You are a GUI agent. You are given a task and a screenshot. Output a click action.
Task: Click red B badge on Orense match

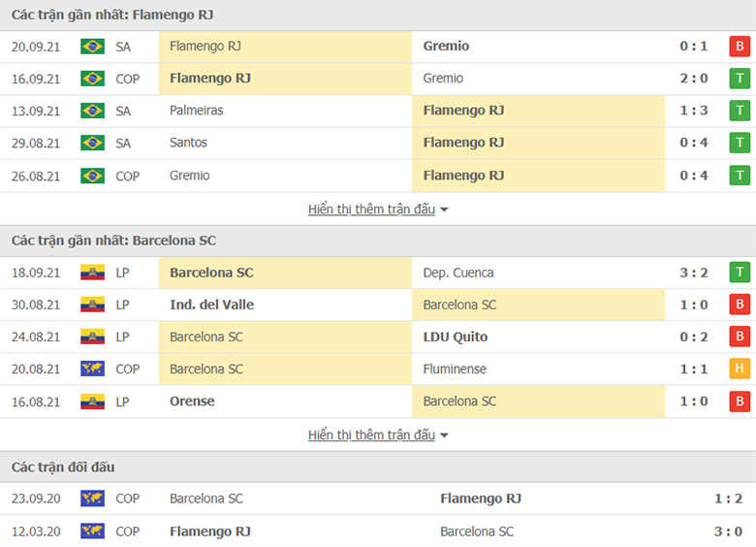[x=740, y=402]
